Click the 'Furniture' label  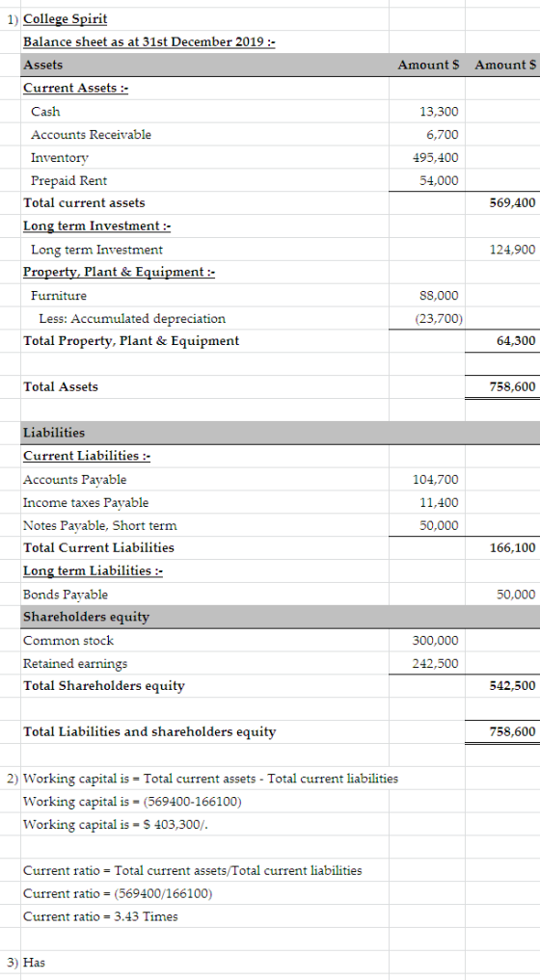click(x=59, y=296)
